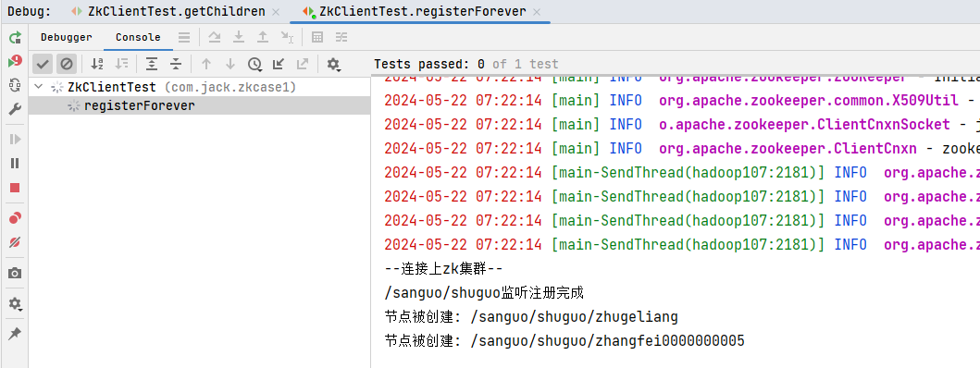
Task: Open test history clock icon
Action: click(254, 64)
